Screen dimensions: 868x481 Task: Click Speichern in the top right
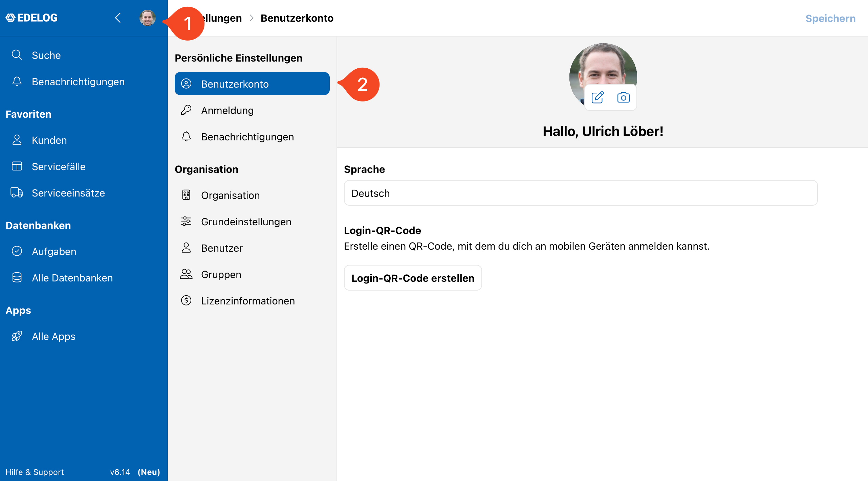(x=831, y=18)
